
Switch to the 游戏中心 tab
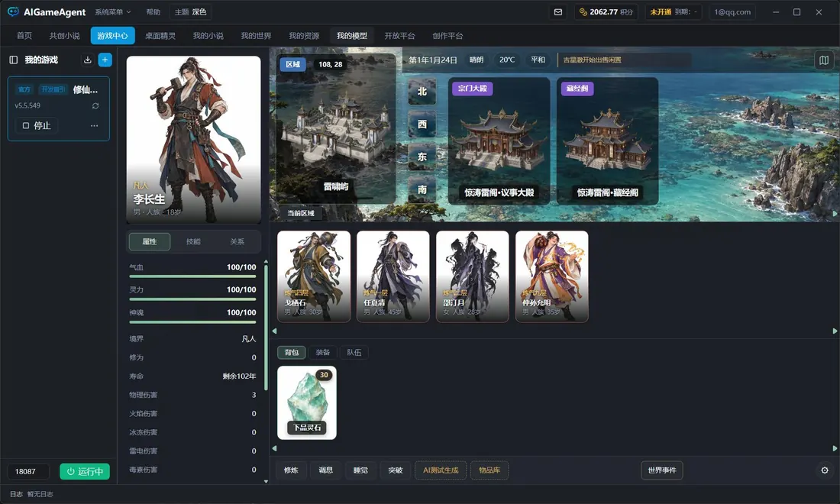click(112, 35)
